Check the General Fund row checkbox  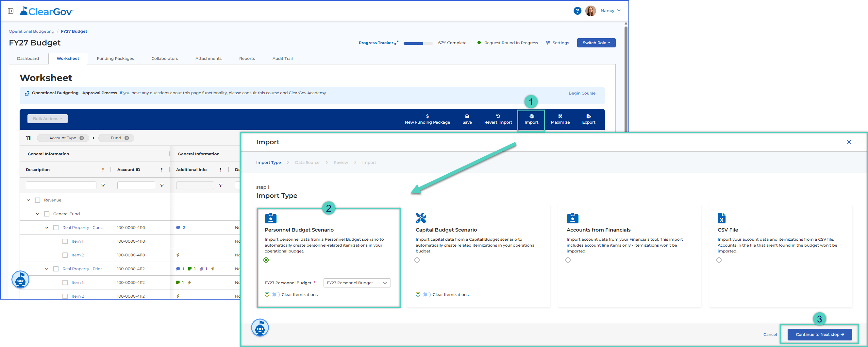[x=47, y=214]
